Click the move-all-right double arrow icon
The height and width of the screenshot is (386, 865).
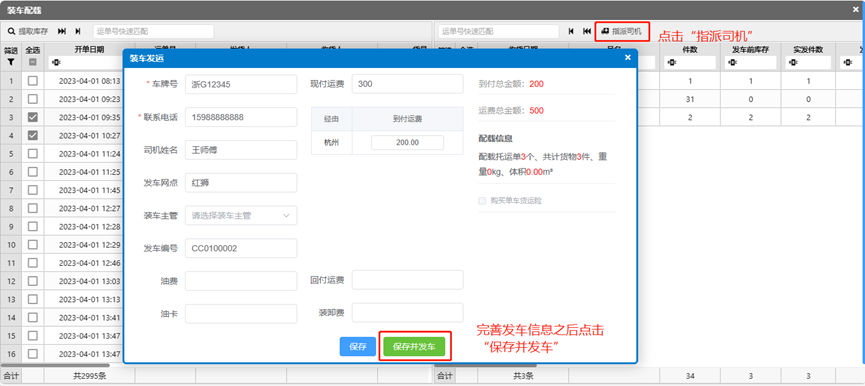tap(62, 31)
